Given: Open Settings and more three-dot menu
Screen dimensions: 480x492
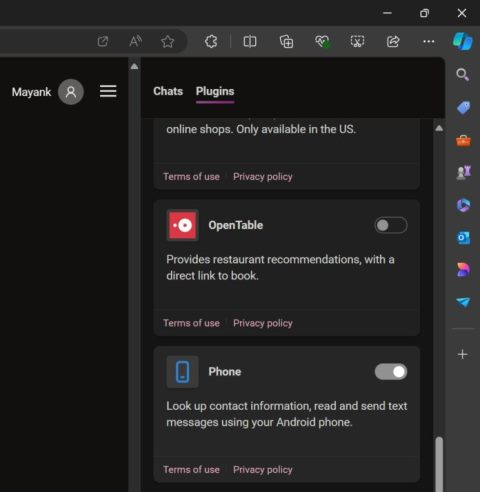Looking at the screenshot, I should point(428,41).
